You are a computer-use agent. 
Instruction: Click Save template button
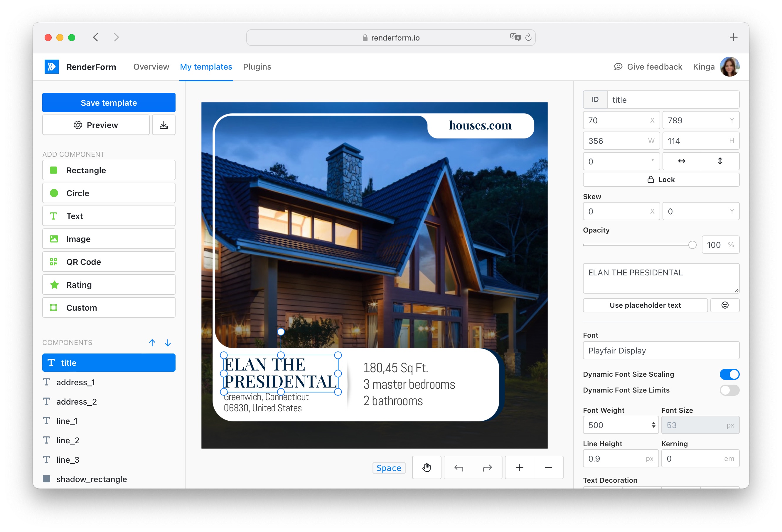(x=109, y=103)
